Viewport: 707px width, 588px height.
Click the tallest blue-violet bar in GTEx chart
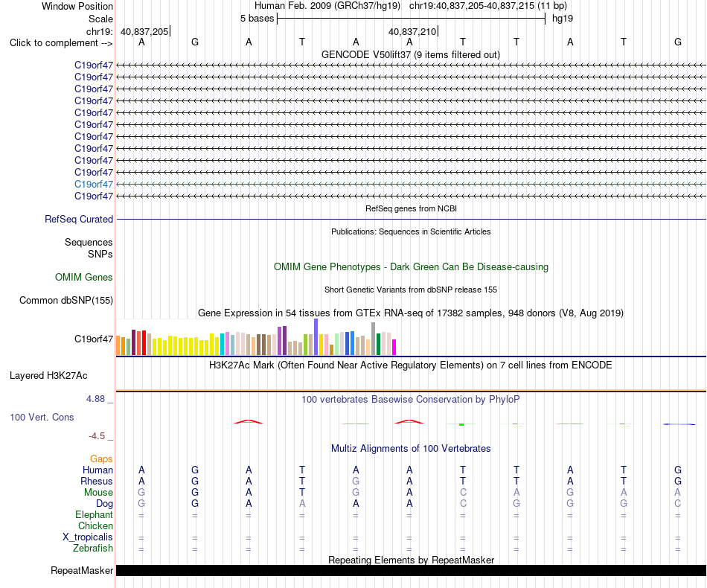pyautogui.click(x=316, y=337)
